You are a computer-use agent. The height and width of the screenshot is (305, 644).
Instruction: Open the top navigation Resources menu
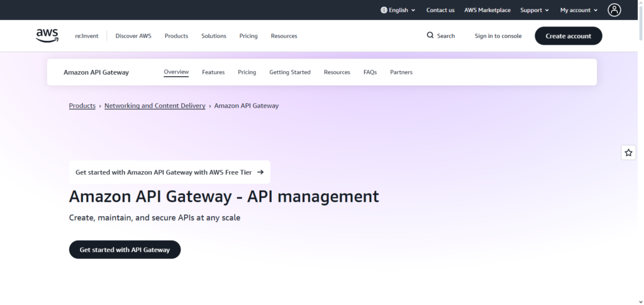(284, 36)
